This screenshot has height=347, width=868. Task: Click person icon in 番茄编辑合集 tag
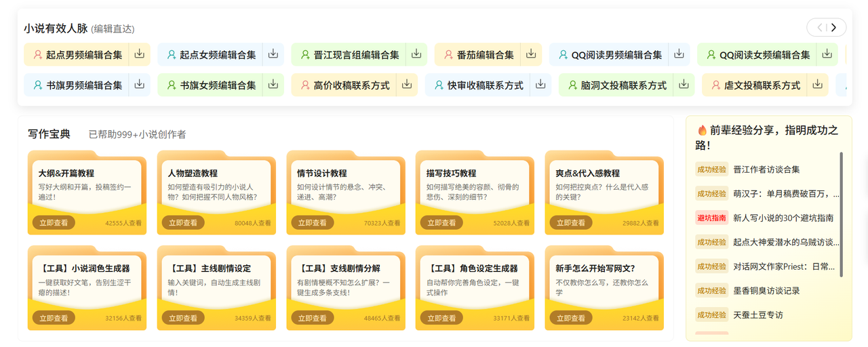coord(448,55)
